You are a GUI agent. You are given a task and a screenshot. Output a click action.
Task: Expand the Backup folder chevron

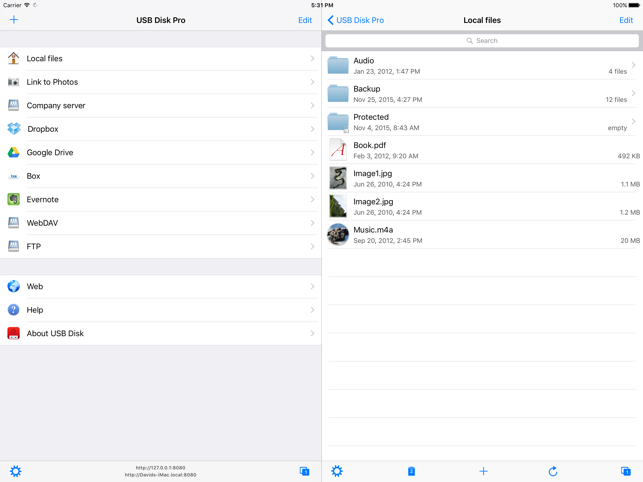633,93
